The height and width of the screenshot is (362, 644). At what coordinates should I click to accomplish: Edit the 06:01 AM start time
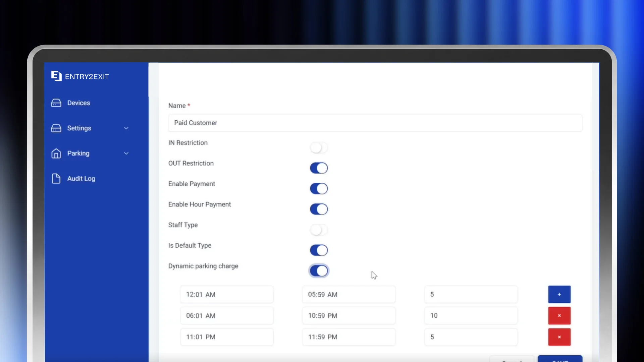[227, 315]
